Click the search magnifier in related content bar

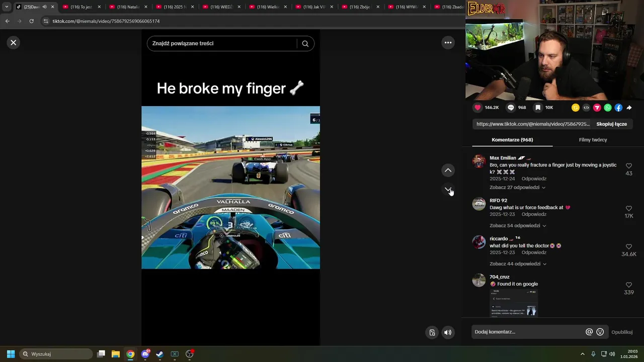coord(305,44)
